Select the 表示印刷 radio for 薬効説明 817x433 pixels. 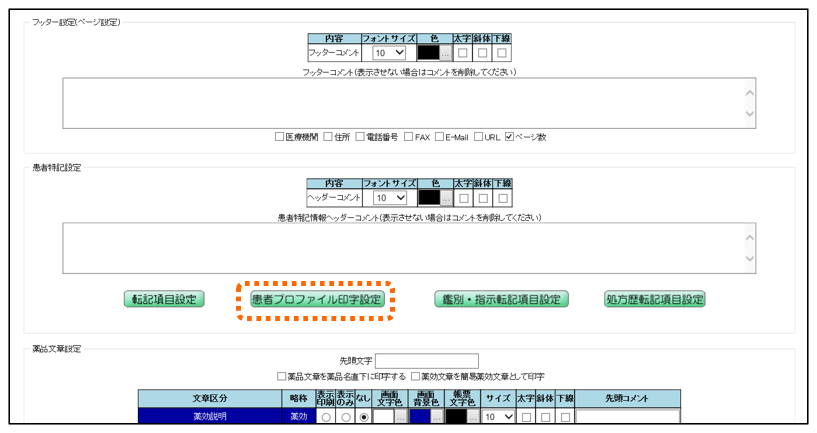[325, 417]
